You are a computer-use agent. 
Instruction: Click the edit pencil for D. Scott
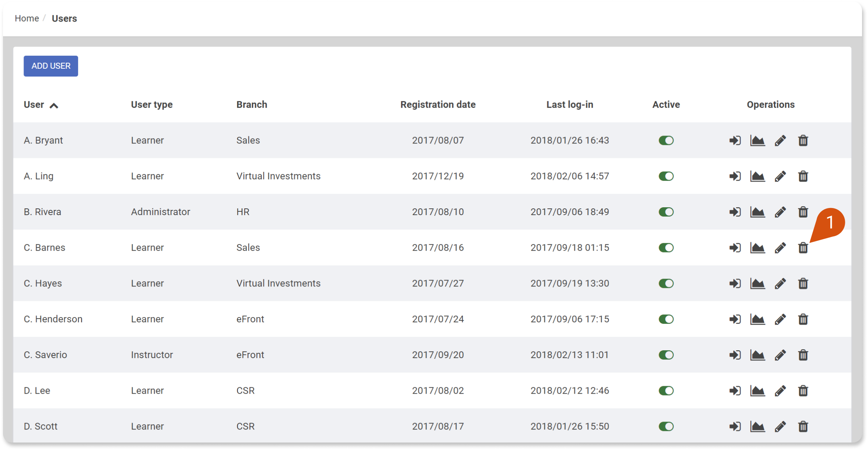(x=780, y=426)
